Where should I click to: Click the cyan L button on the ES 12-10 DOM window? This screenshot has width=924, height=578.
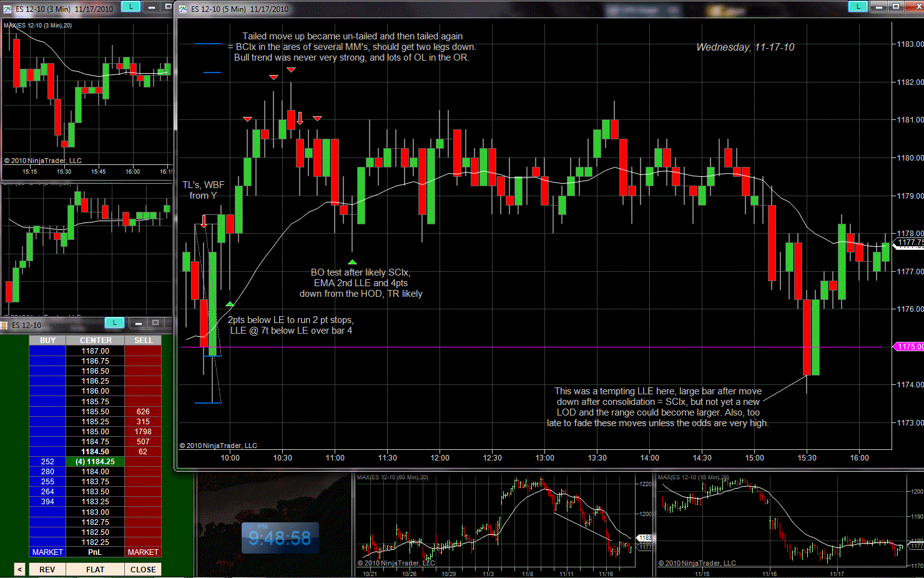pos(114,322)
